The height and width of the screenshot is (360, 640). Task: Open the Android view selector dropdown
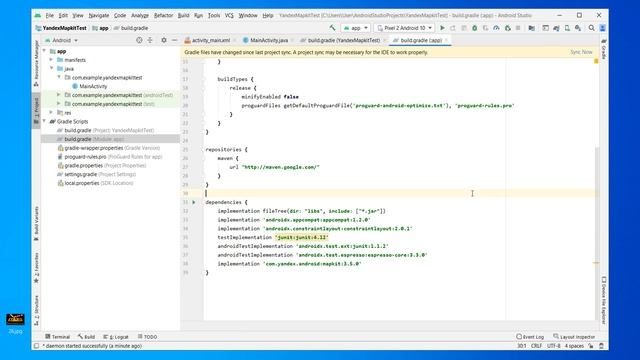coord(61,40)
